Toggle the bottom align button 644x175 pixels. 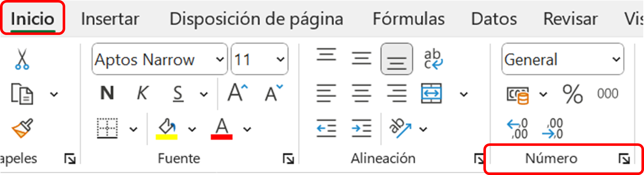[397, 59]
